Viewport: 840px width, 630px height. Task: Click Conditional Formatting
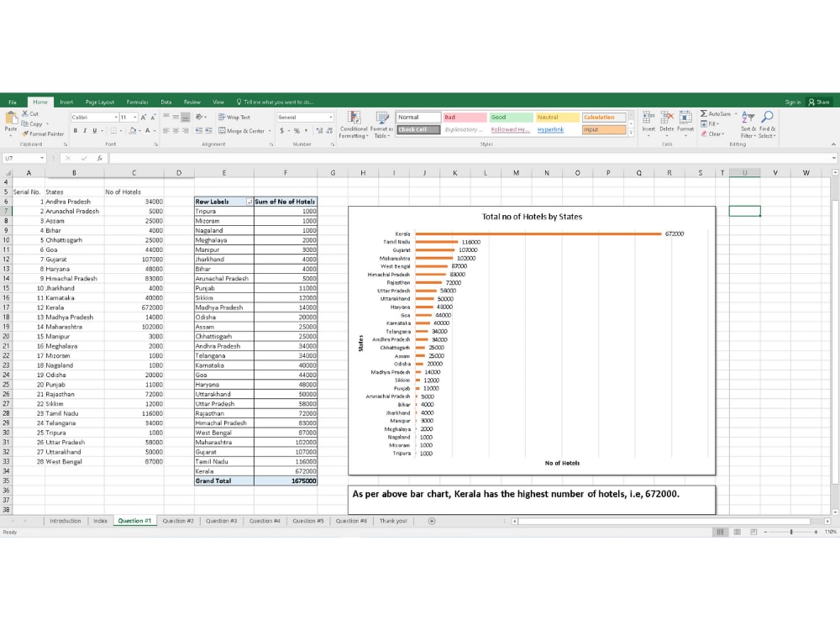click(353, 123)
